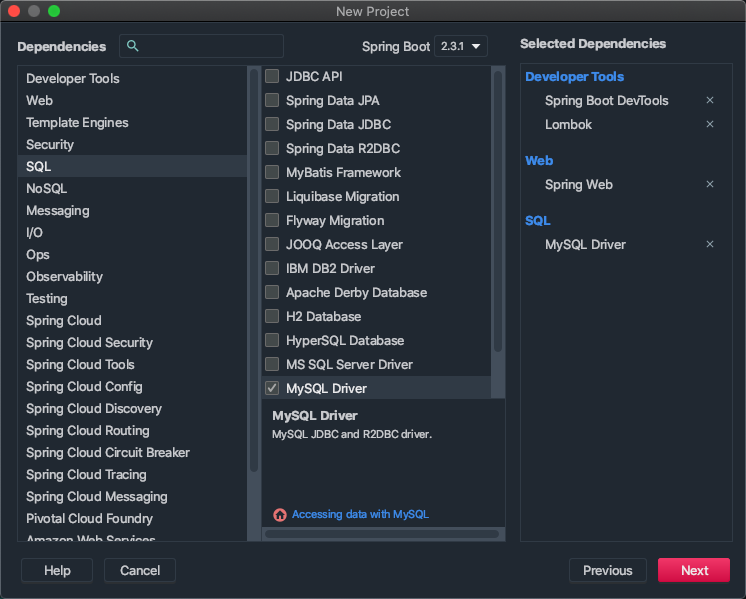Click Lombok in Selected Dependencies
The image size is (746, 599).
click(569, 125)
